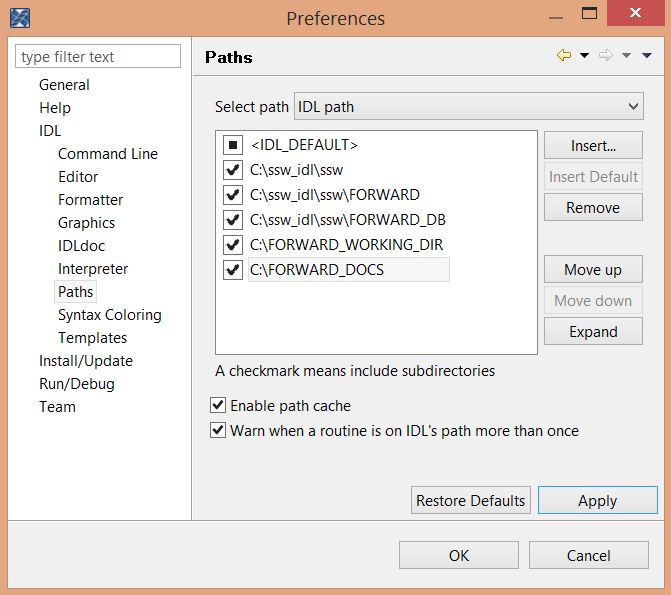
Task: Select the Run/Debug category
Action: tap(77, 384)
